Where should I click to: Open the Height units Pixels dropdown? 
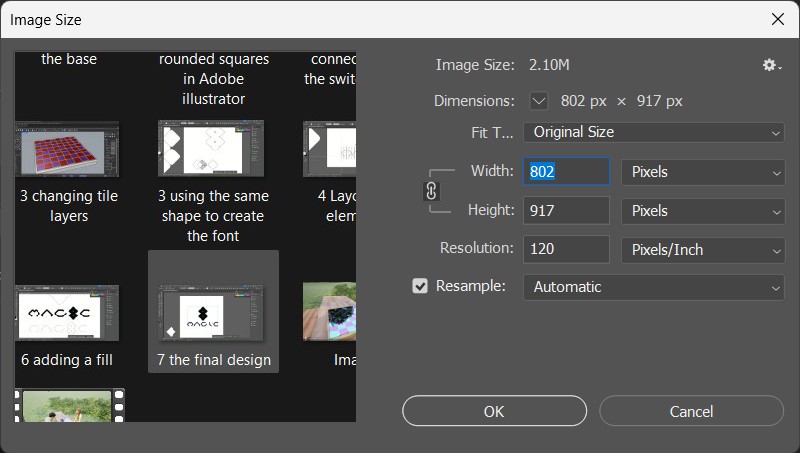click(703, 211)
